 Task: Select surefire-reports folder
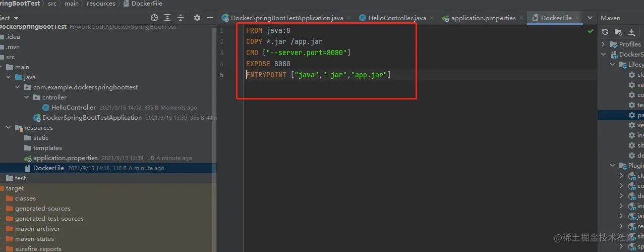click(38, 248)
